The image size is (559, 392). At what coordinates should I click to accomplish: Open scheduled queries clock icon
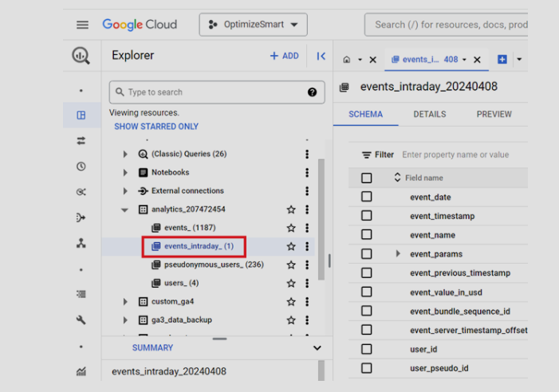[81, 167]
